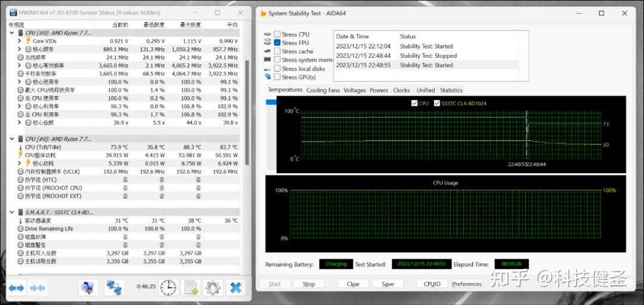Click thermometer icon beside 驱动器温度
The height and width of the screenshot is (305, 644).
(x=20, y=221)
